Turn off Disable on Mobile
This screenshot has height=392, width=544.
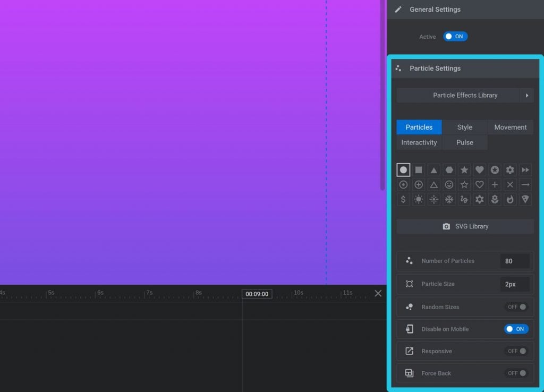click(x=516, y=329)
